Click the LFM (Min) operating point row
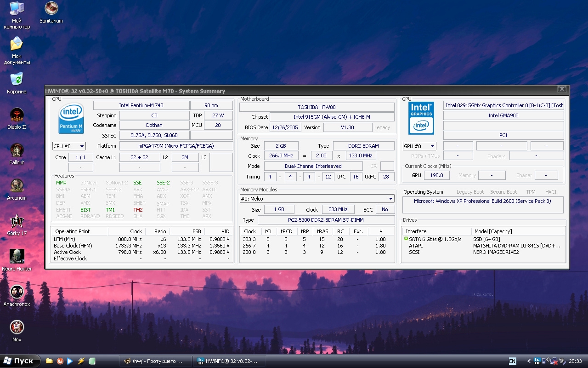Screen dimensions: 588x368 tap(142, 239)
